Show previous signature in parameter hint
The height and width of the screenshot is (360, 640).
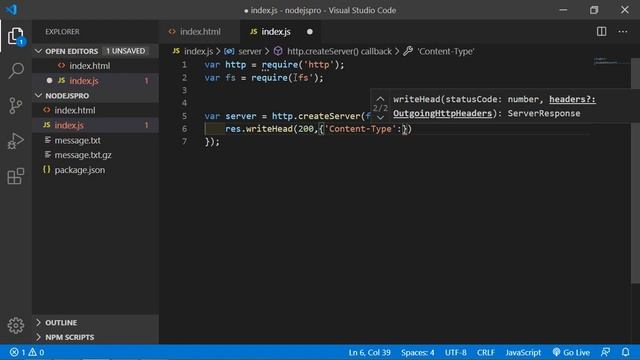pos(380,99)
